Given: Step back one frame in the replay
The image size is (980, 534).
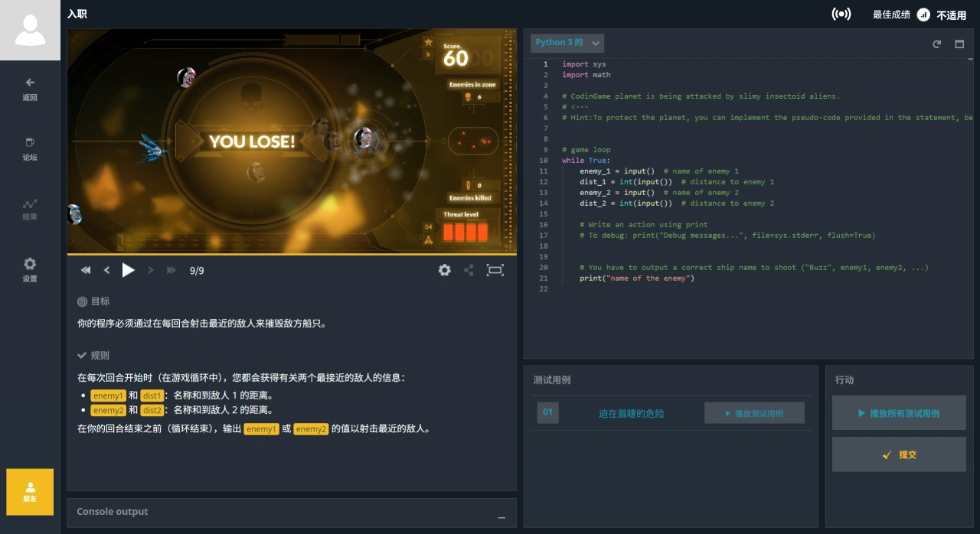Looking at the screenshot, I should [x=106, y=270].
